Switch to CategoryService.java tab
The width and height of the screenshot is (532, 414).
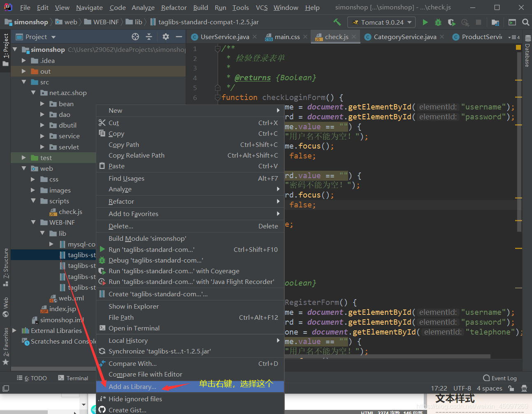click(x=405, y=37)
